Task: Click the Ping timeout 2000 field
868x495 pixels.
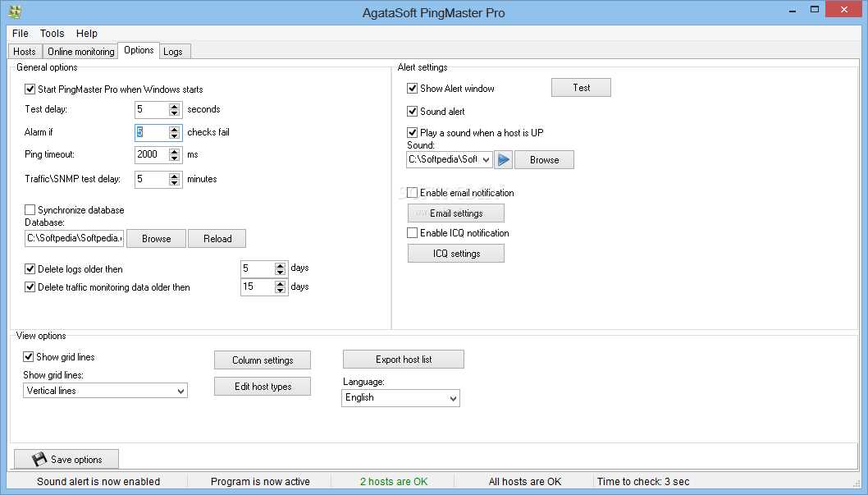Action: (153, 155)
